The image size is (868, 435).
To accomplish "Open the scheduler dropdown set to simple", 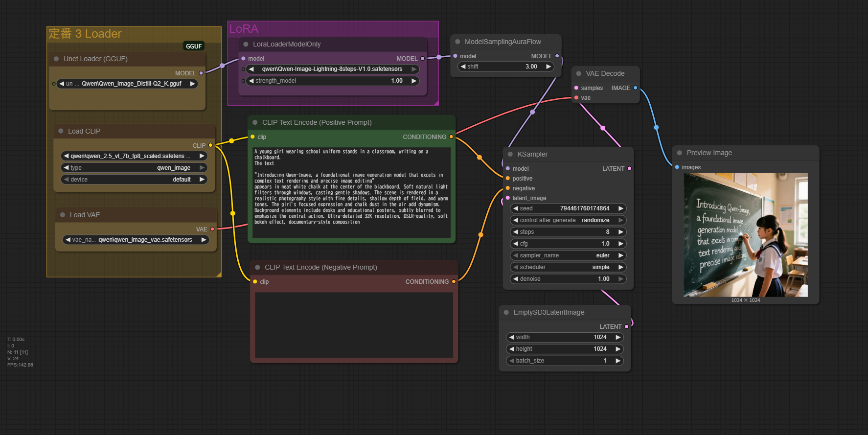I will 568,267.
